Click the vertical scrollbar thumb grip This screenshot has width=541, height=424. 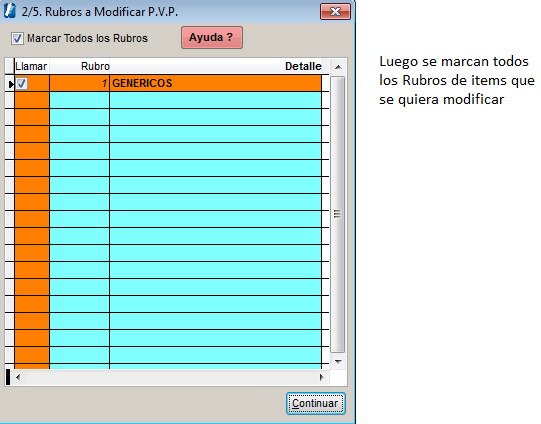click(337, 214)
